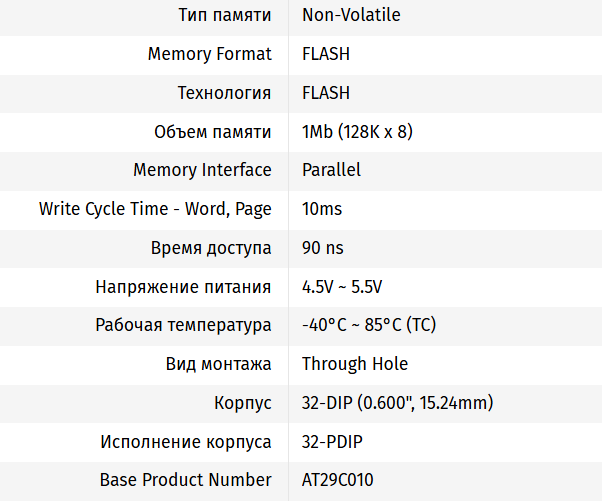Click the 'Тип памяти' label
Image resolution: width=602 pixels, height=501 pixels.
[224, 15]
